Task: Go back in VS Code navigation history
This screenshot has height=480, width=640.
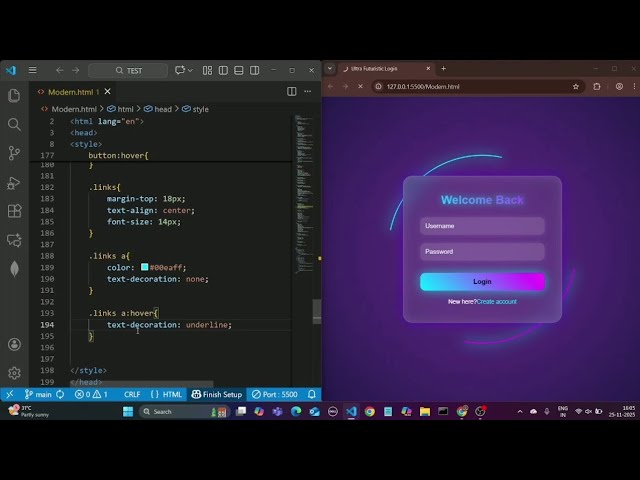Action: click(x=60, y=70)
